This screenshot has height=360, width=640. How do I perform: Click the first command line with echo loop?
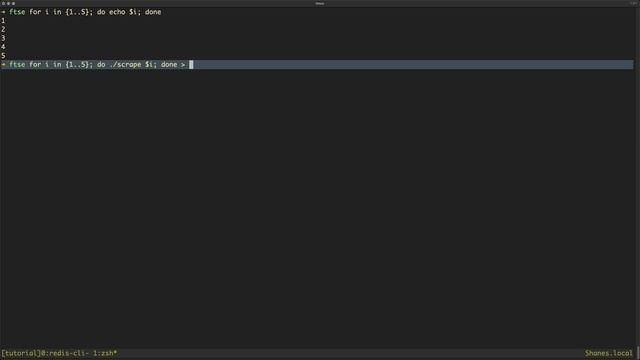81,12
